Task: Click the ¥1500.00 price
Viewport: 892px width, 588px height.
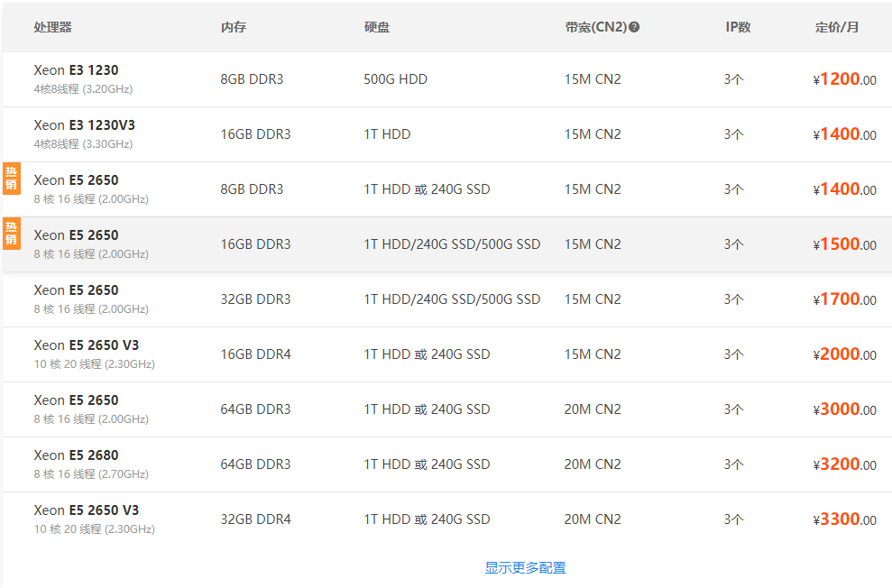Action: 845,244
